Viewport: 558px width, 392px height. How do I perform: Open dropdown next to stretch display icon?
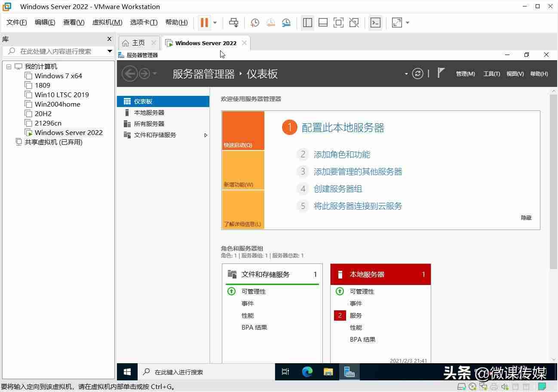pos(408,23)
